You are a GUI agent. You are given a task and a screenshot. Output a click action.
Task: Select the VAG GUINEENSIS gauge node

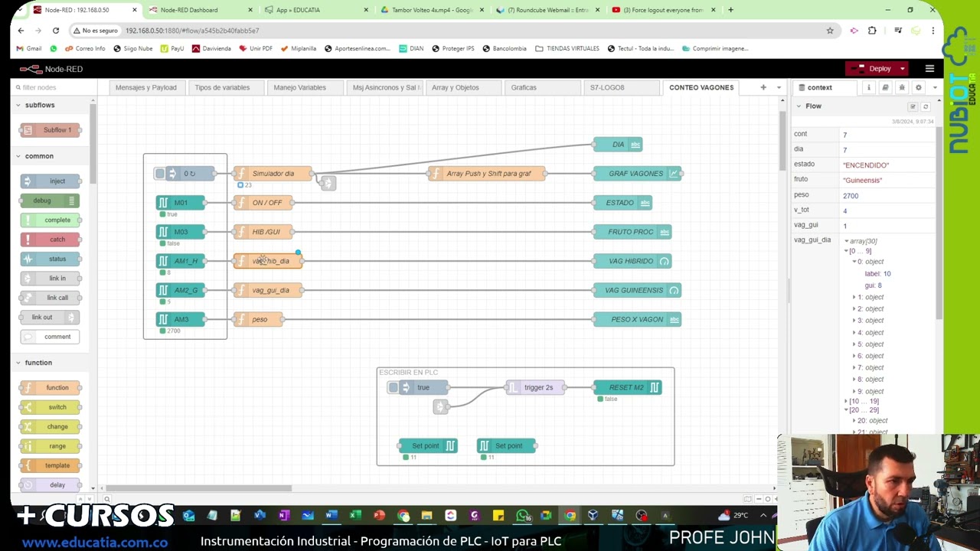point(637,290)
